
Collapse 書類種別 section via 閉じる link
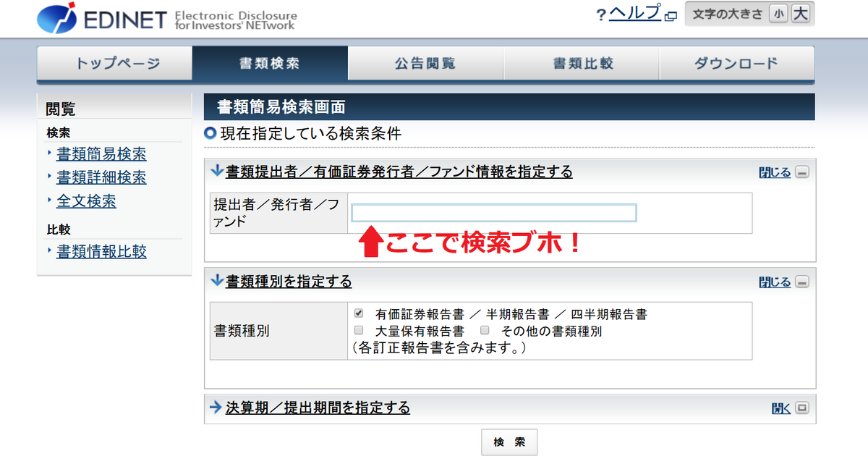[x=775, y=282]
